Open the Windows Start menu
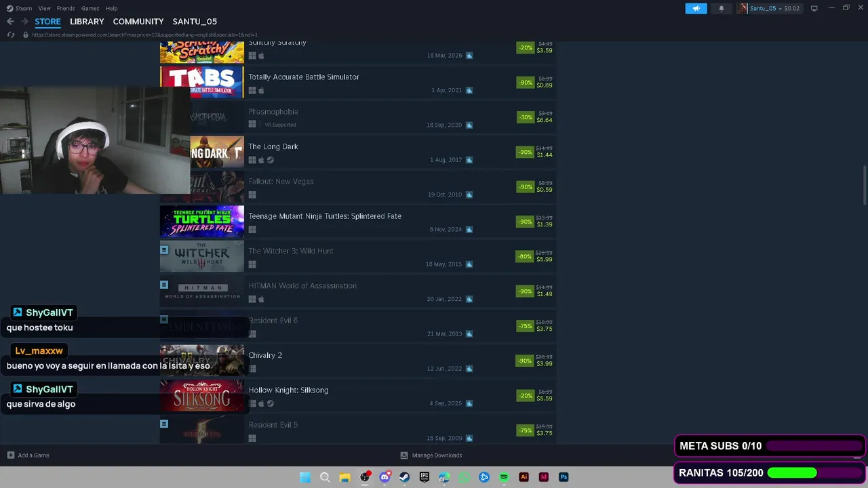This screenshot has width=868, height=488. click(x=305, y=477)
